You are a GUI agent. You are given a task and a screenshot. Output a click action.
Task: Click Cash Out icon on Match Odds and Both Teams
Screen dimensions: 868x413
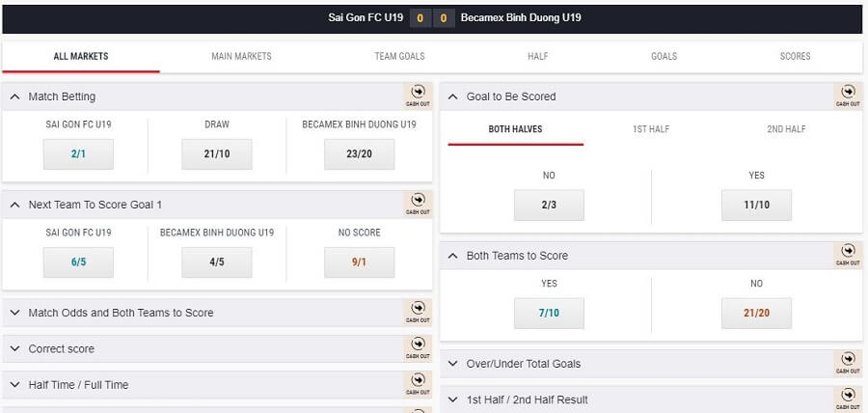point(418,313)
